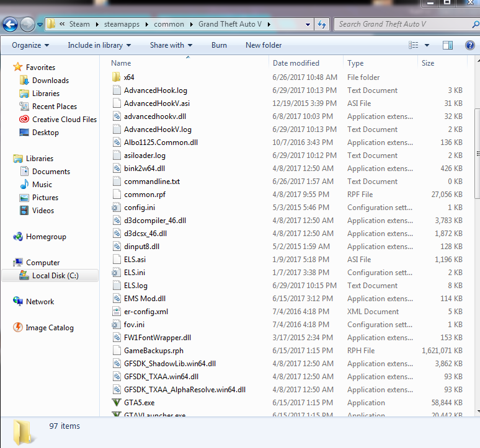The height and width of the screenshot is (448, 480).
Task: Select Image Catalog in the navigation pane
Action: pos(49,328)
